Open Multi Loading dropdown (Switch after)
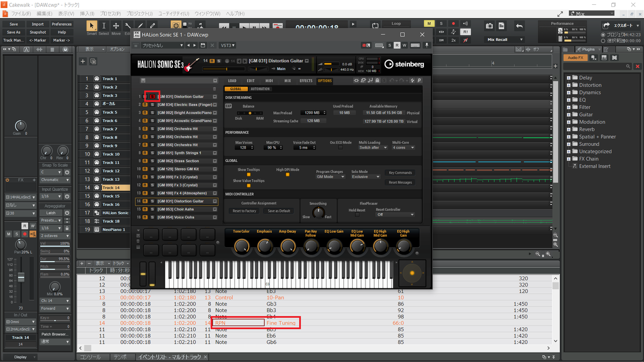 pyautogui.click(x=372, y=147)
